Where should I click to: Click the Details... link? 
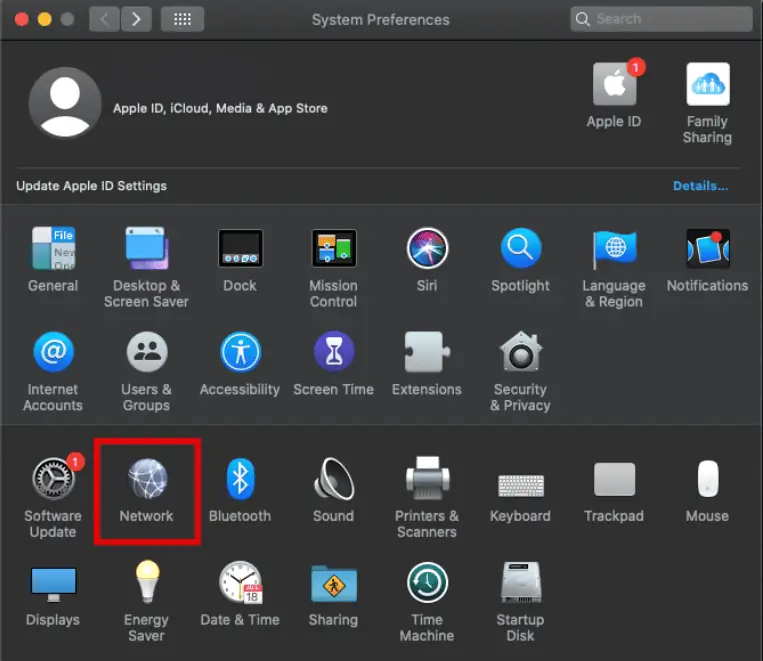click(x=700, y=186)
